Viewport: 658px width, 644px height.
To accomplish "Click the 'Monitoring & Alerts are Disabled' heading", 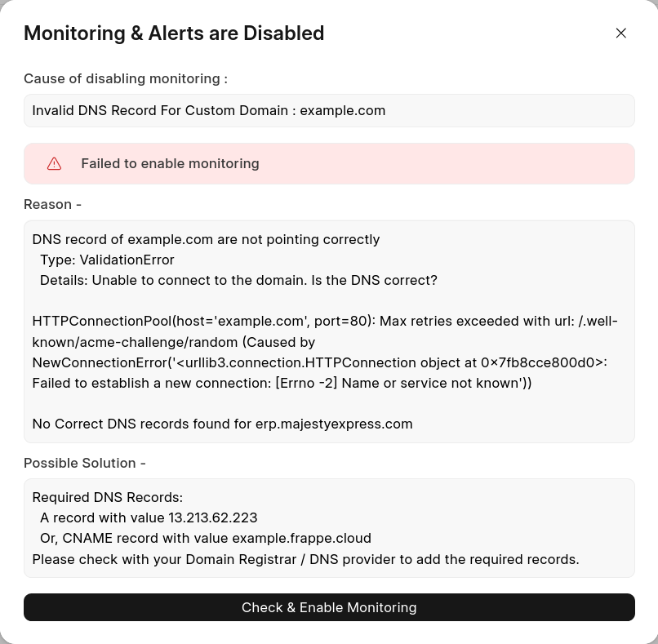I will pos(174,33).
